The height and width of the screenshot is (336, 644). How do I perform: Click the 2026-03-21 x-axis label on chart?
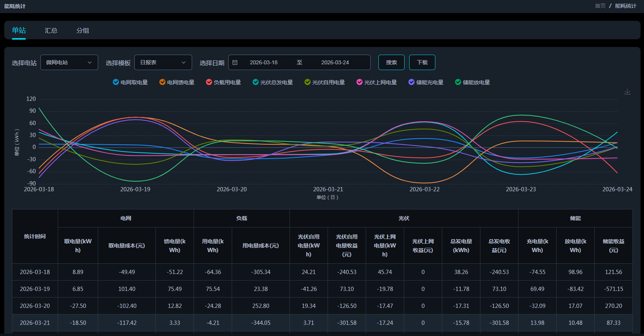coord(328,189)
